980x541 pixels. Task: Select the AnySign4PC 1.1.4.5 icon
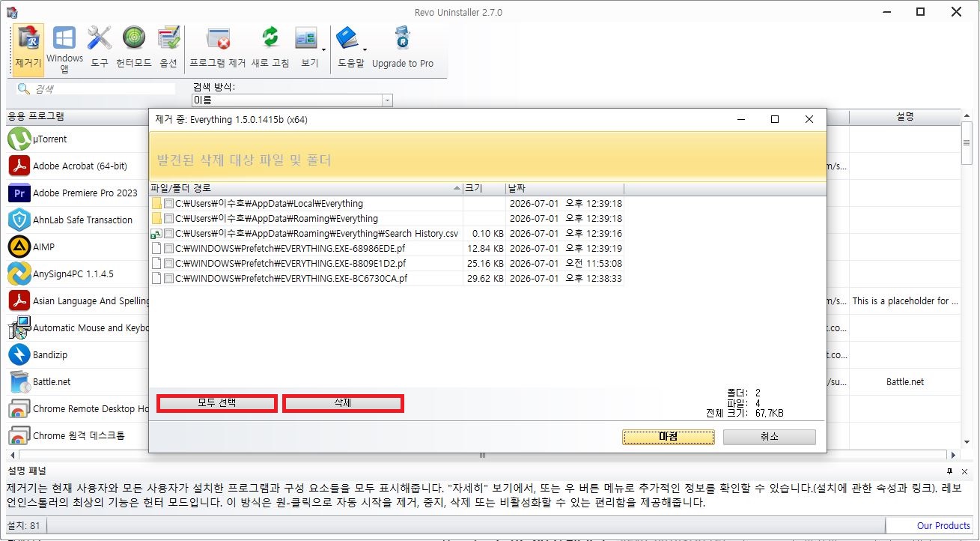click(19, 274)
